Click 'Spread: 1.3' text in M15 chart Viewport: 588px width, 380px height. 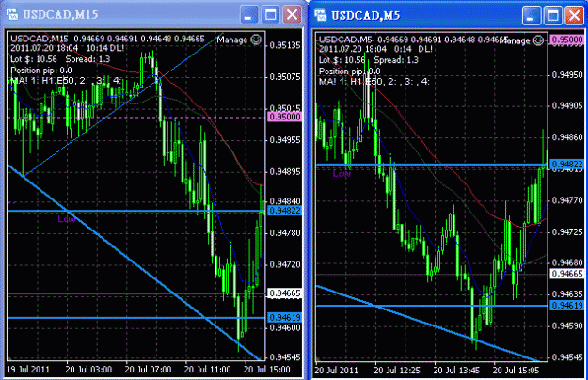pyautogui.click(x=87, y=59)
